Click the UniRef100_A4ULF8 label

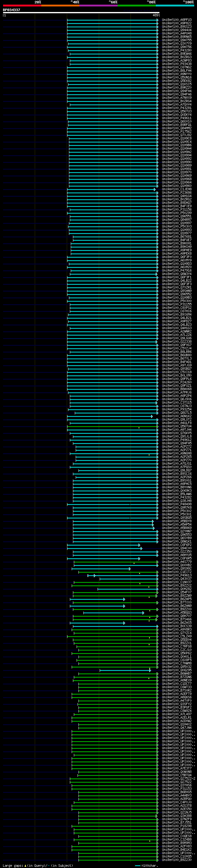[x=177, y=423]
